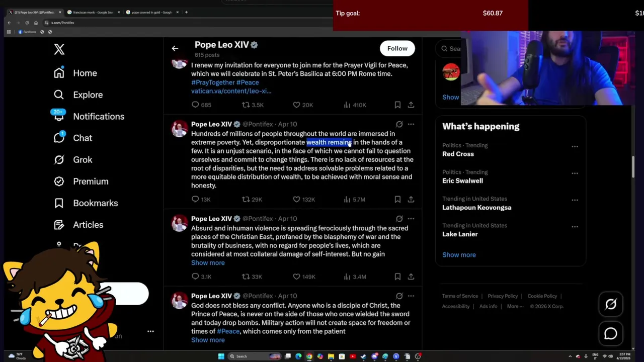The image size is (644, 362).
Task: Open @Pontifex handle on extreme poverty post
Action: tap(258, 124)
